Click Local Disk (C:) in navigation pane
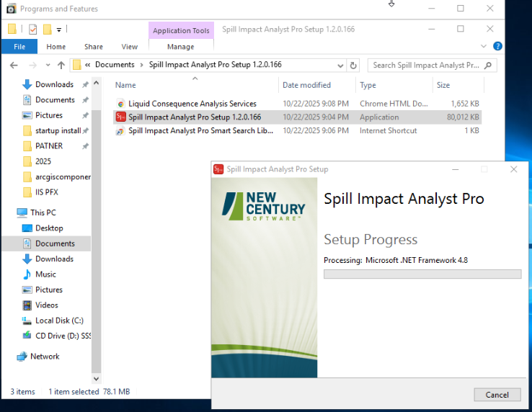The height and width of the screenshot is (412, 532). click(x=59, y=321)
